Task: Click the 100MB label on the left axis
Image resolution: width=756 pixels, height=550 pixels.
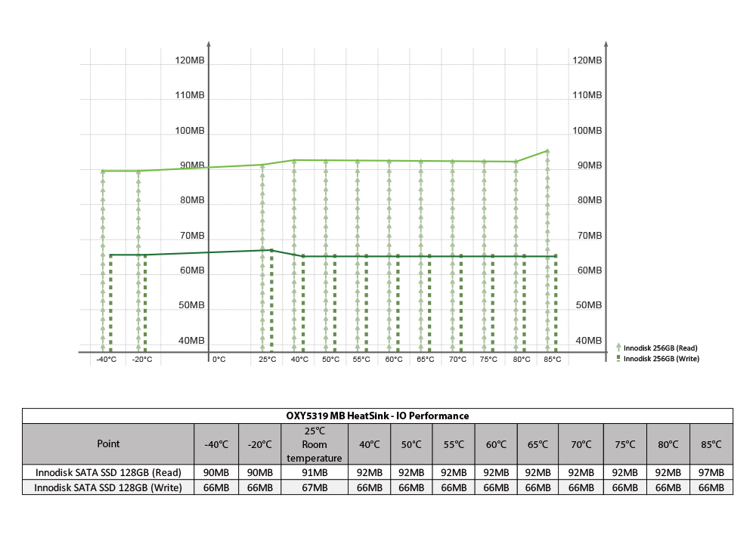Action: 190,131
